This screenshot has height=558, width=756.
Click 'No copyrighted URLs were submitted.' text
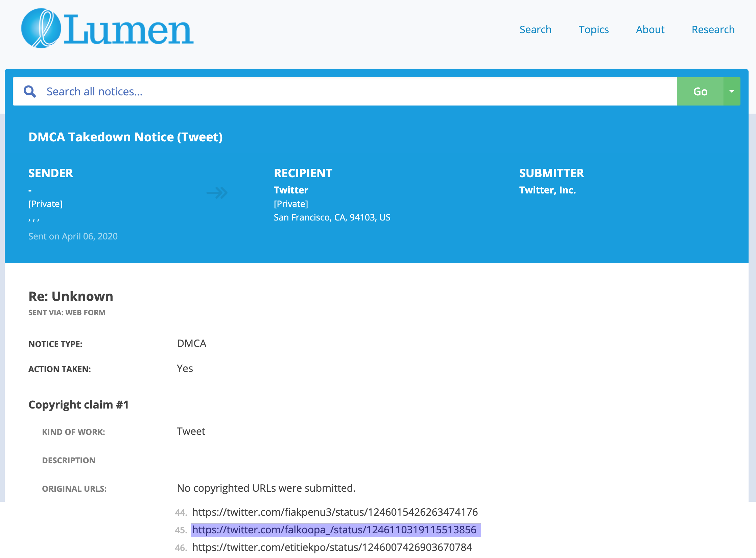click(x=266, y=488)
